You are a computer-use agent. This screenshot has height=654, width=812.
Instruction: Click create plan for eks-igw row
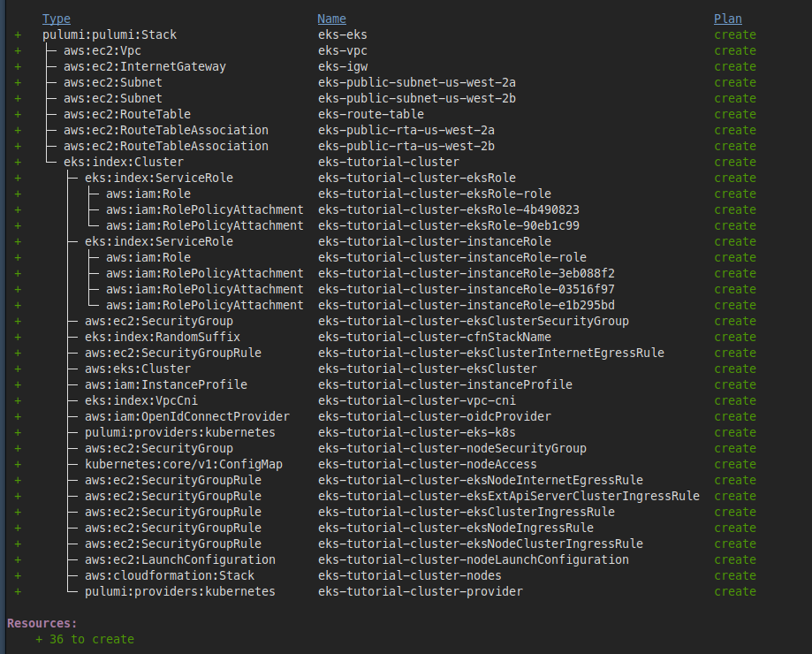735,67
